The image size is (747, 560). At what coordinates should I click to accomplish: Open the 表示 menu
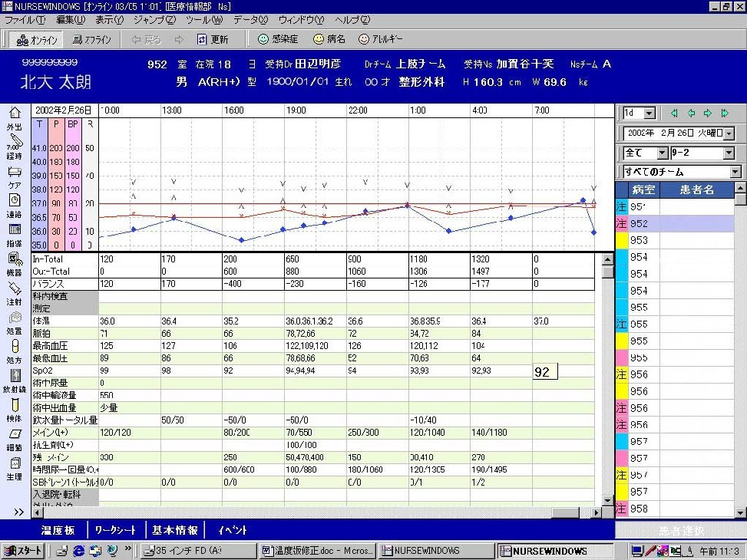(110, 20)
